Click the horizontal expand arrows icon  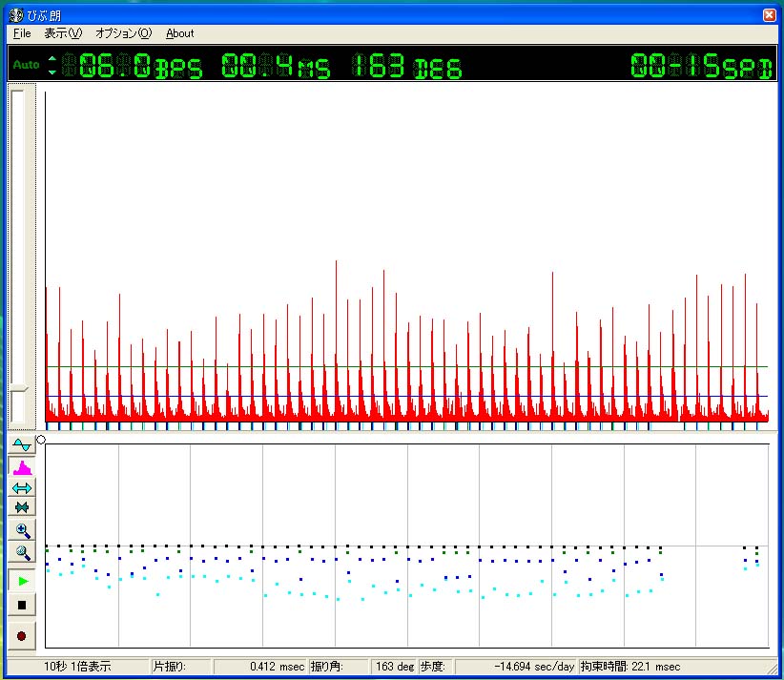coord(22,488)
